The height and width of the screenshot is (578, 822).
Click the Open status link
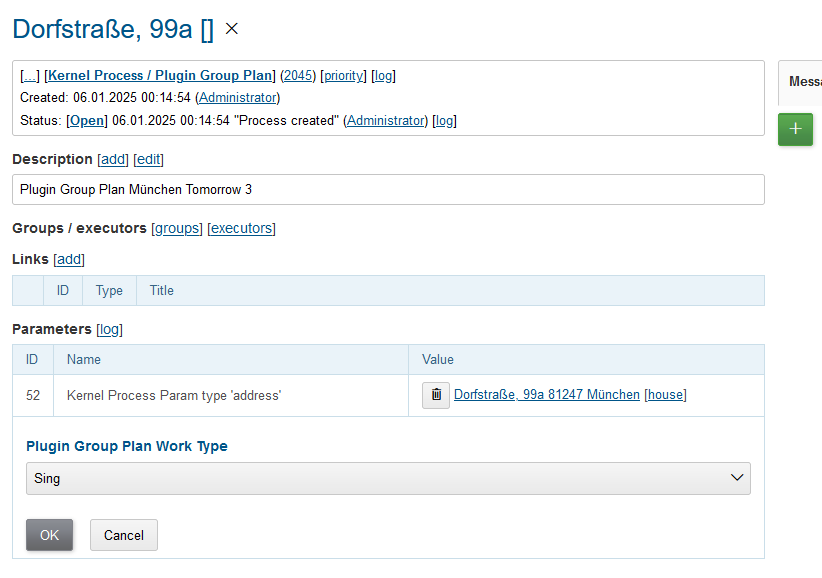click(x=87, y=120)
